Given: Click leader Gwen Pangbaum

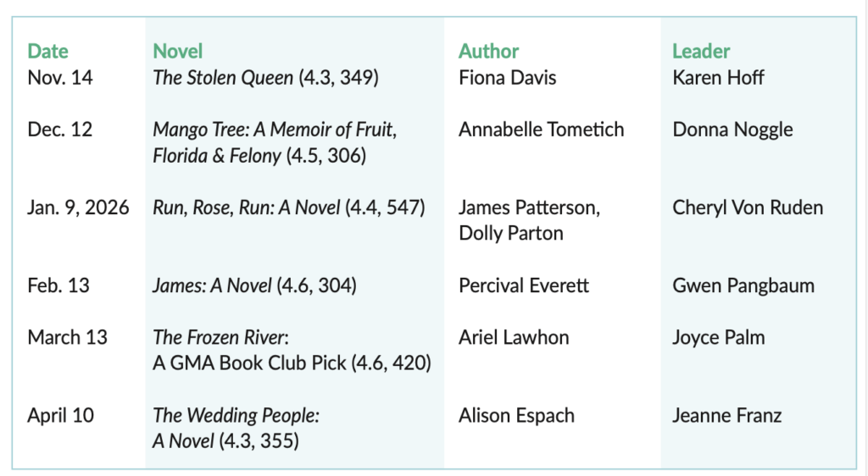Looking at the screenshot, I should pos(743,285).
